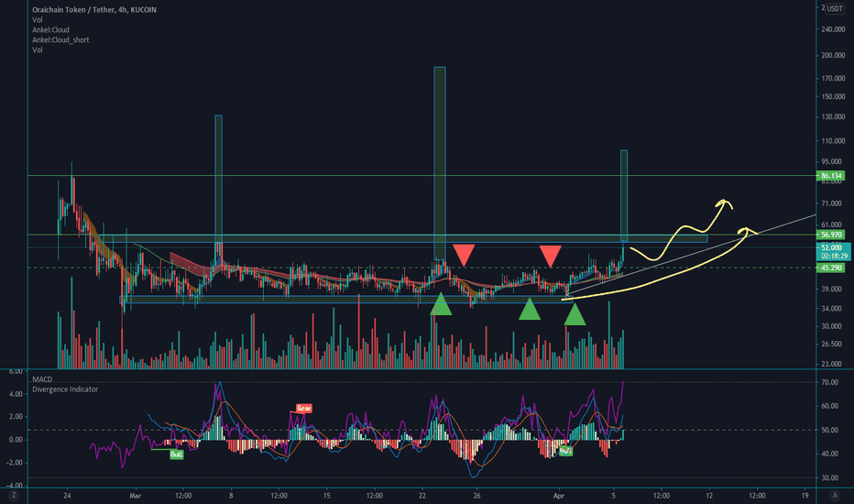Click 34.000 on the price scale
Viewport: 854px width, 504px height.
click(x=832, y=309)
